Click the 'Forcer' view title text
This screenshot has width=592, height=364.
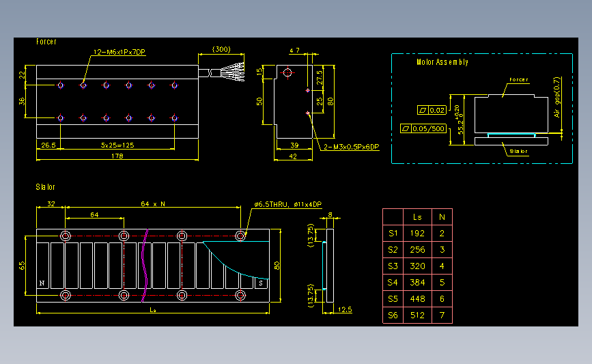[46, 42]
